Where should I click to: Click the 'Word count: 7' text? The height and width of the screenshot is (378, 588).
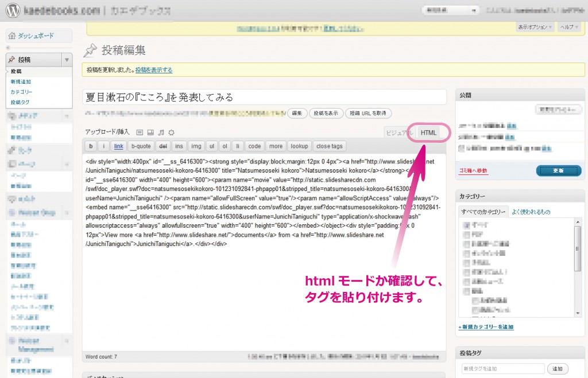101,357
